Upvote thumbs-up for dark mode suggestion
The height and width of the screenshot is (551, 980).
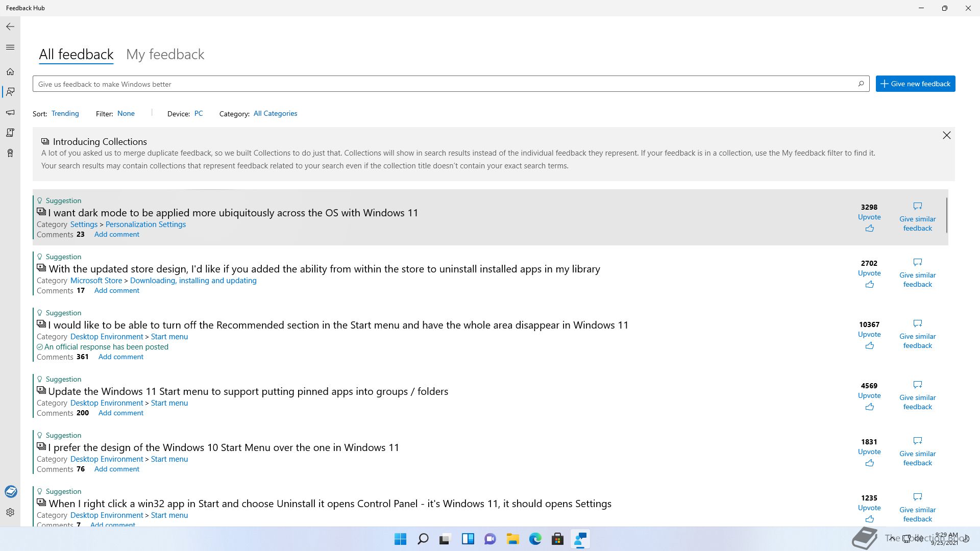pyautogui.click(x=869, y=229)
